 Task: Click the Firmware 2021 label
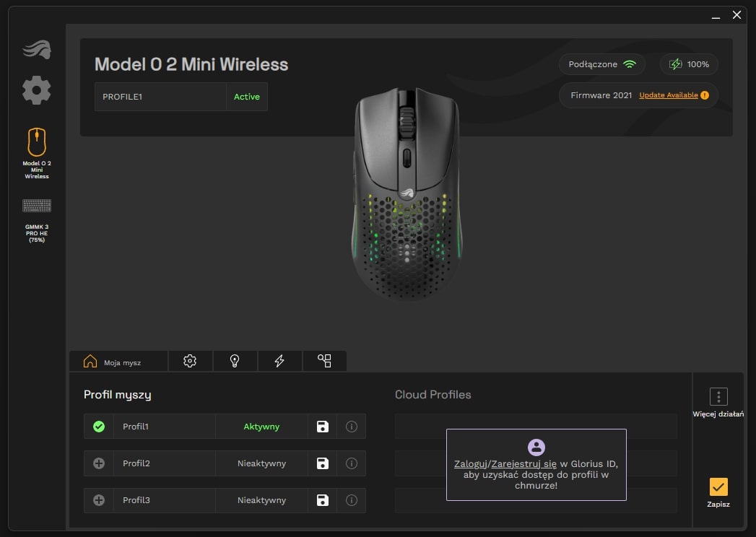(601, 95)
